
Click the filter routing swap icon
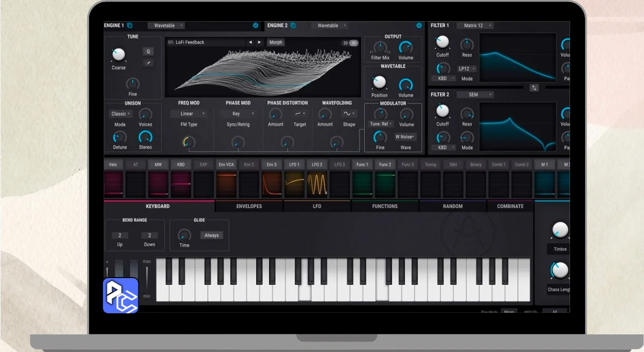[534, 87]
